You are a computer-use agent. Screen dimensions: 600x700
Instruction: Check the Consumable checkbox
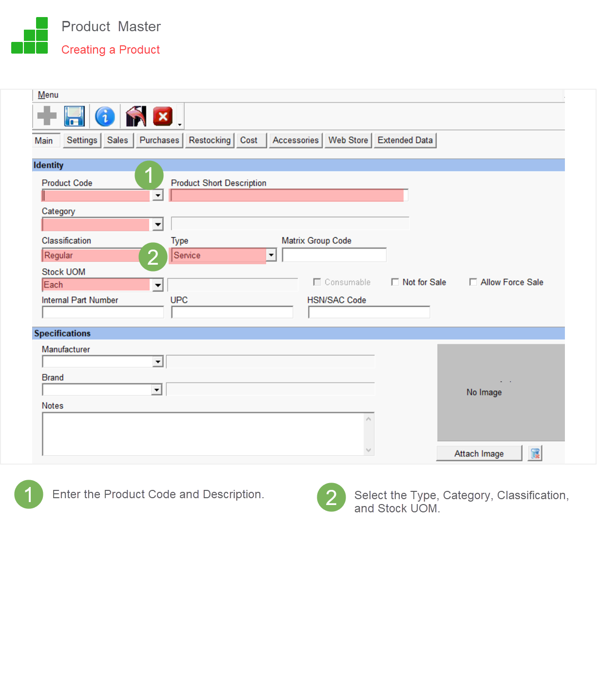317,282
